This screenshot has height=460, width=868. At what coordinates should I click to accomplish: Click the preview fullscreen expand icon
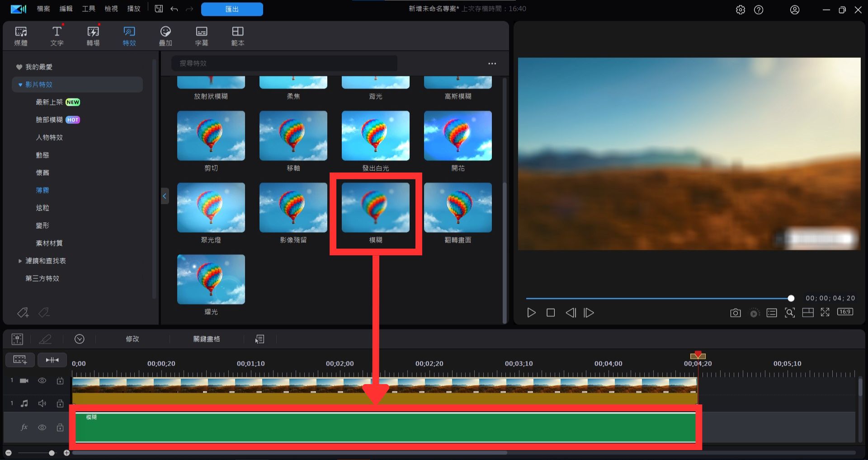(x=825, y=312)
